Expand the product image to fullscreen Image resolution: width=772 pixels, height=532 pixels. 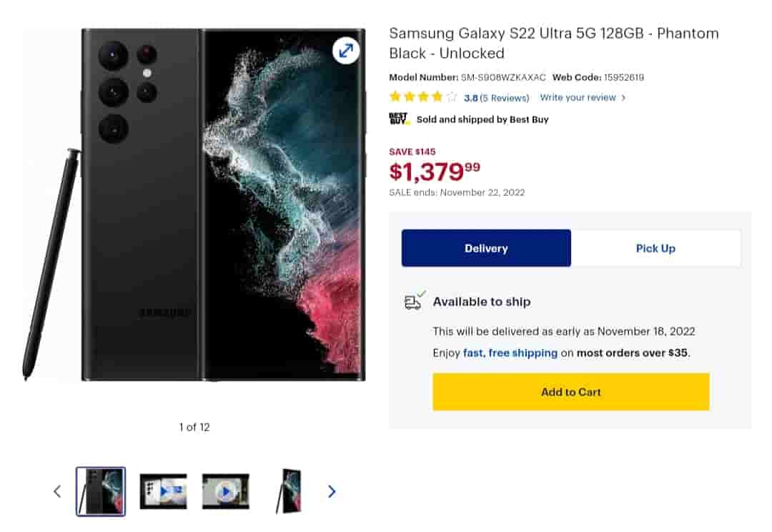(x=346, y=51)
